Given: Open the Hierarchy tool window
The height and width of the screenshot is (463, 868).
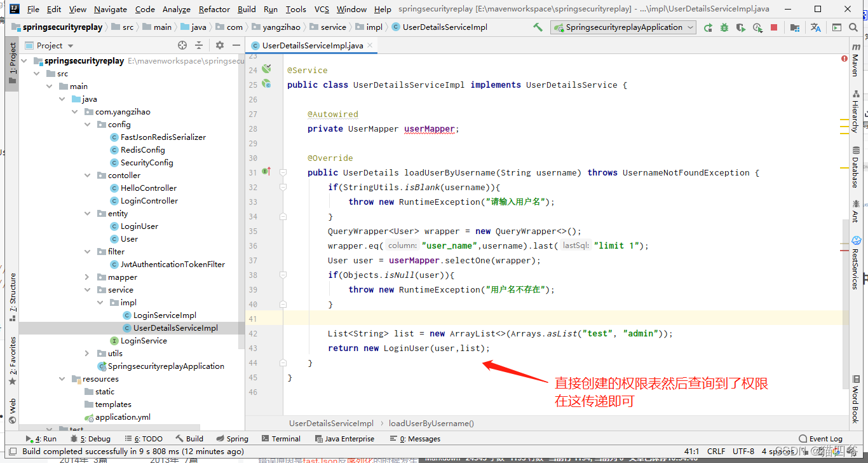Looking at the screenshot, I should [855, 111].
